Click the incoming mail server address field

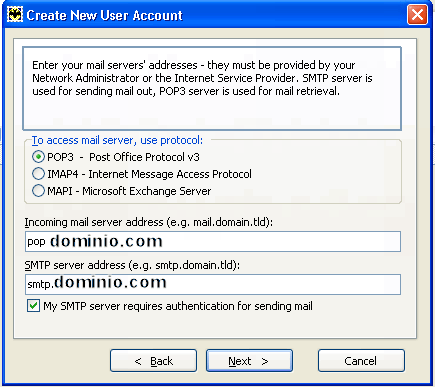tap(213, 242)
